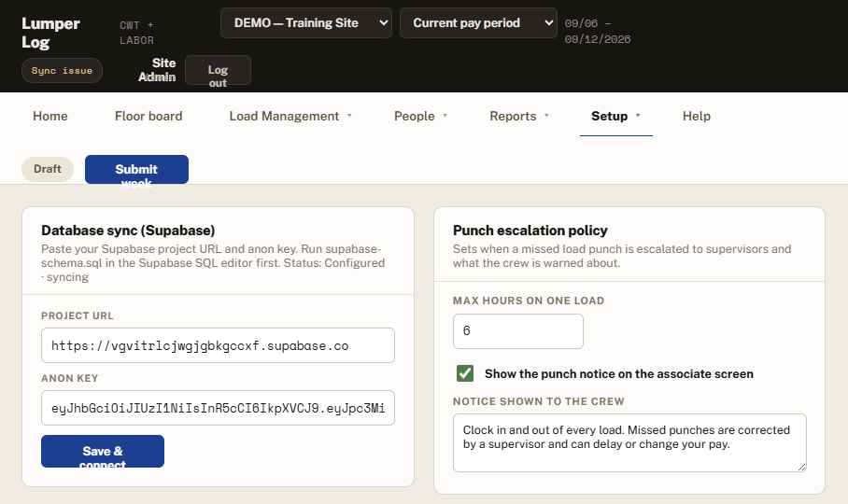Click the Save & connect button
848x504 pixels.
102,451
